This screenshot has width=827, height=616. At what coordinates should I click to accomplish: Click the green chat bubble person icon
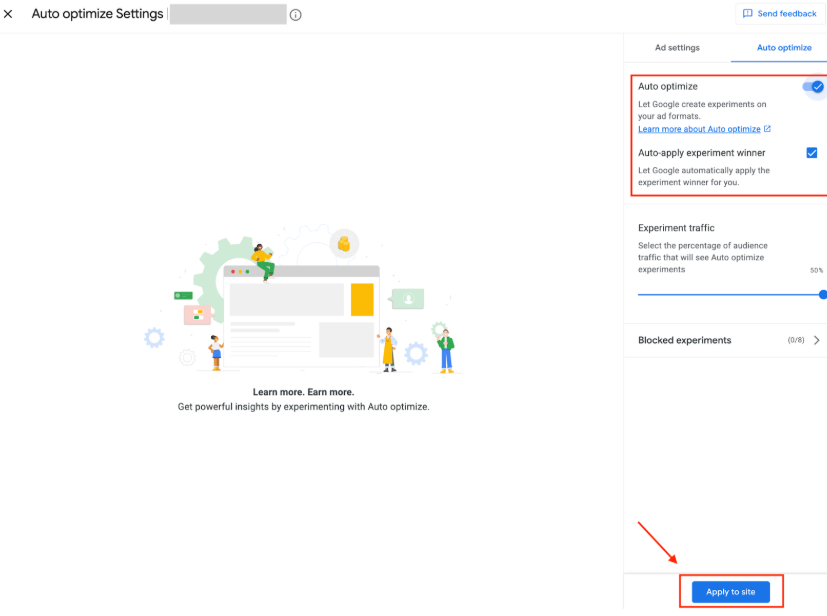click(408, 298)
